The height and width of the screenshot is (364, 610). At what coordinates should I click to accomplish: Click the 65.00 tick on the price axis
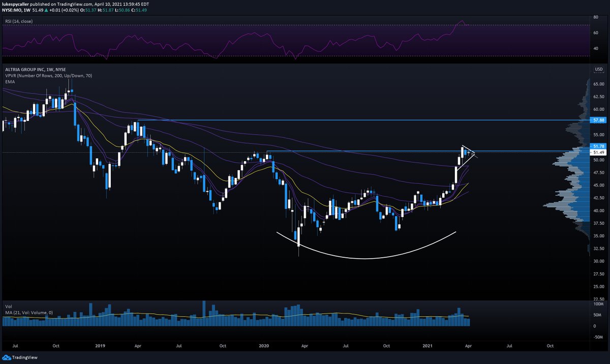[x=598, y=84]
